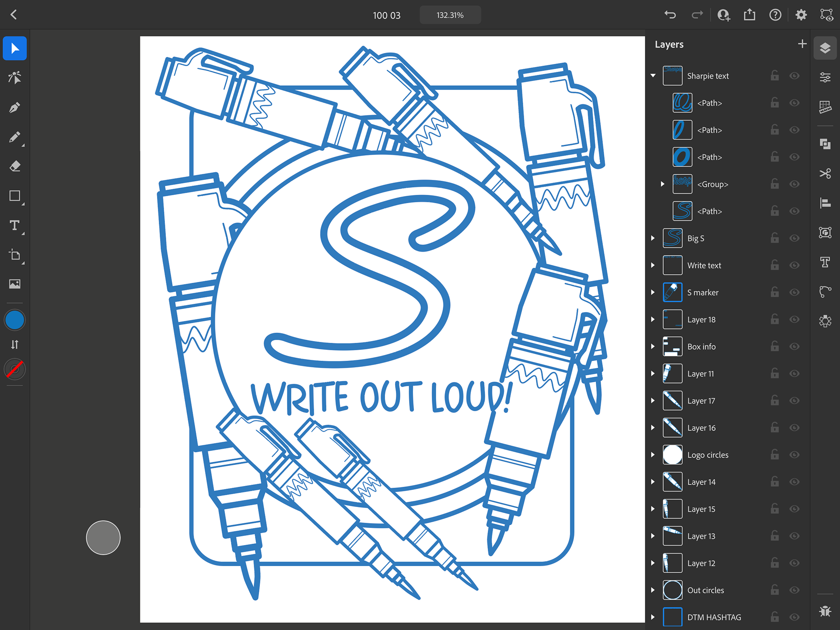The height and width of the screenshot is (630, 840).
Task: Select the Pen tool
Action: coord(15,107)
